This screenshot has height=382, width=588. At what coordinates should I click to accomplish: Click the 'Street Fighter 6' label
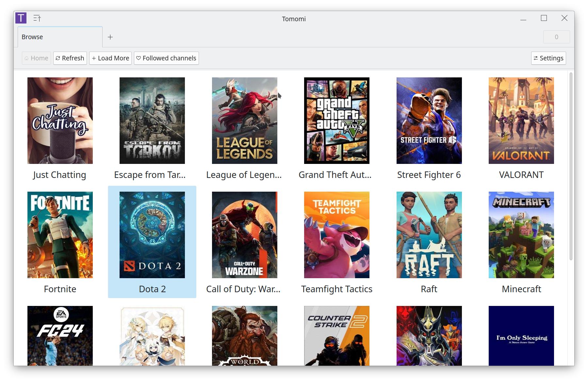(x=429, y=175)
